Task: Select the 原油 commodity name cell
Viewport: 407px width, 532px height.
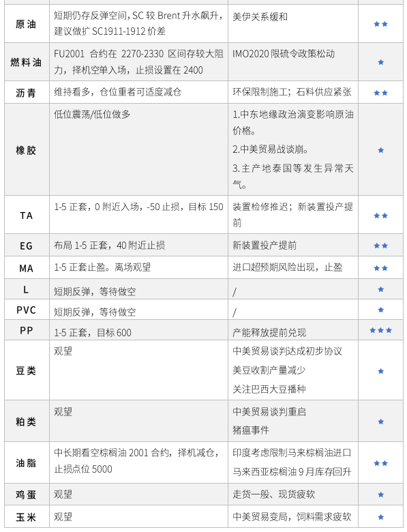Action: pos(27,24)
